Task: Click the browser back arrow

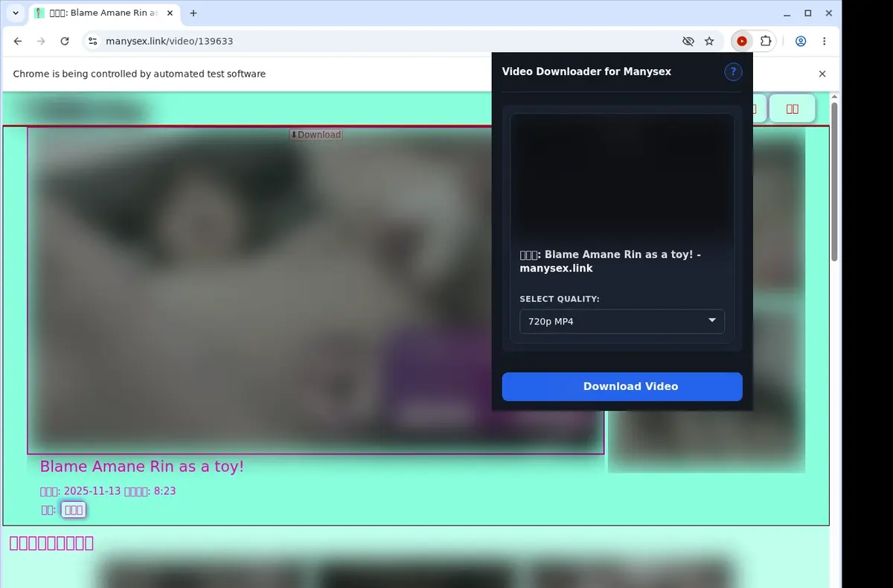Action: [18, 42]
